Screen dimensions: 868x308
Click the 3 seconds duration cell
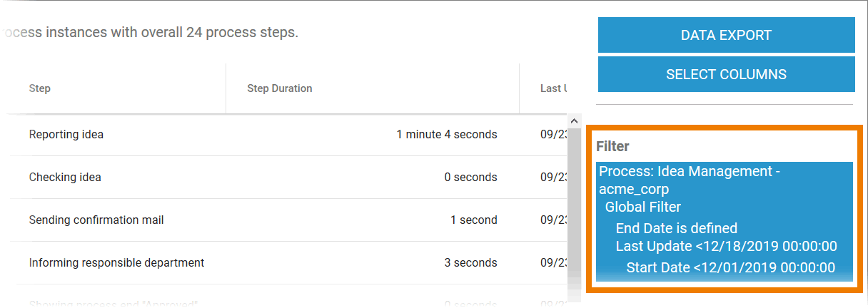[470, 262]
